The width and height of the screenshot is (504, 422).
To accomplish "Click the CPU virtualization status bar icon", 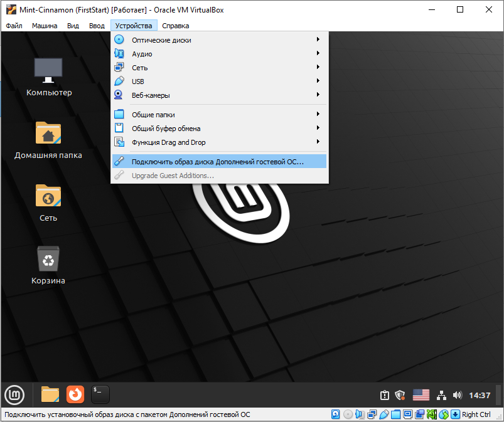I will [432, 414].
